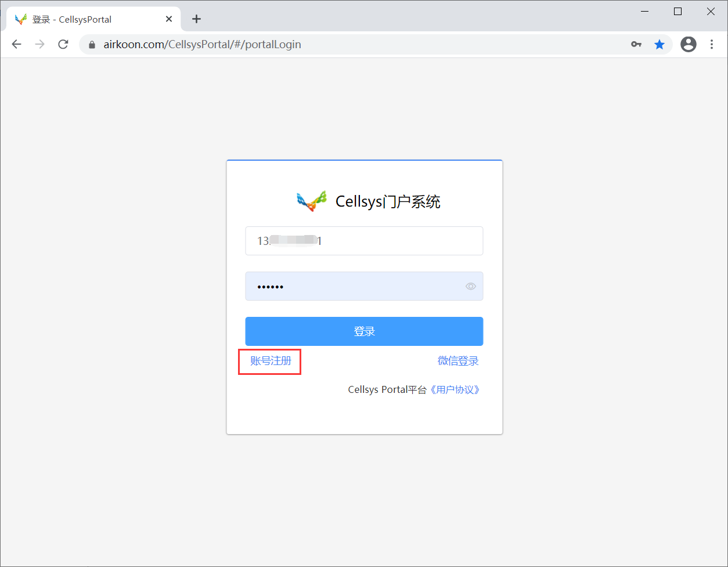The image size is (728, 567).
Task: Open a new browser tab
Action: pos(197,19)
